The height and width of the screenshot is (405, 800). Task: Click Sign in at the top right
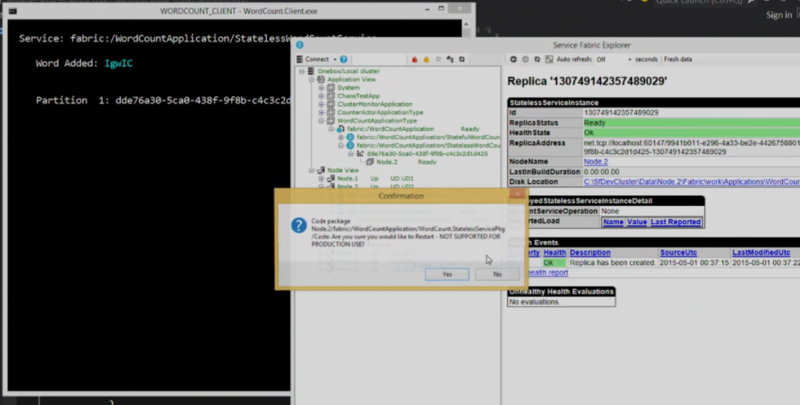779,15
